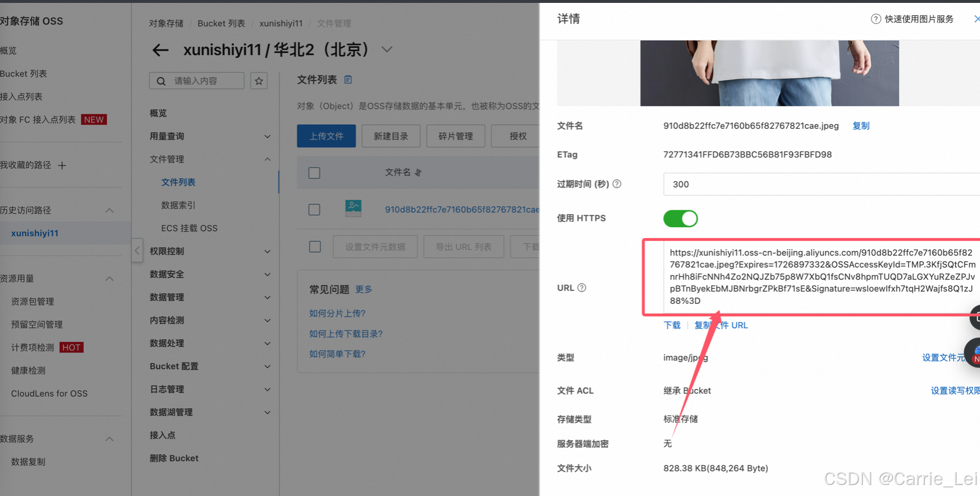Check the select-all checkbox in file header
The image size is (980, 496).
(314, 173)
